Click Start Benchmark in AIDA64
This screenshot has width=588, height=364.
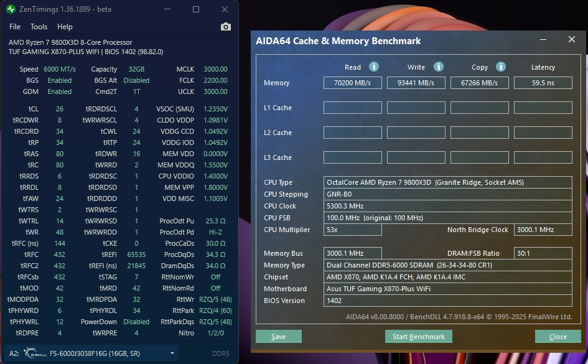419,336
